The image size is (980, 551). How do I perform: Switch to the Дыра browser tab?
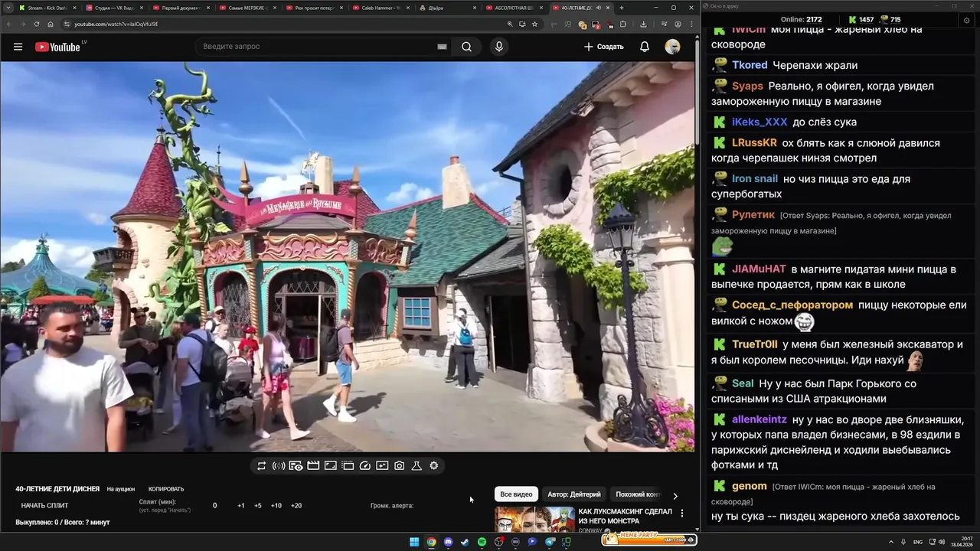tap(446, 8)
